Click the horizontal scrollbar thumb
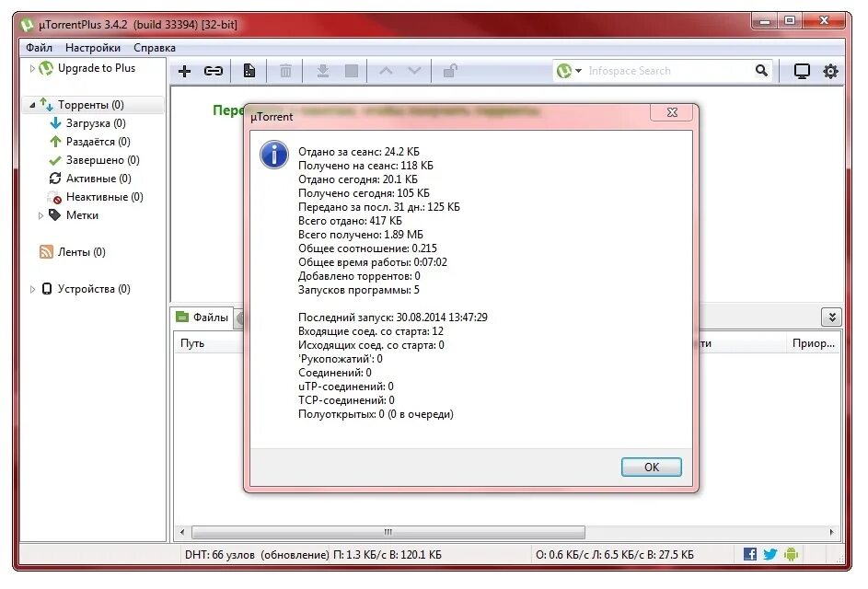 click(x=388, y=532)
